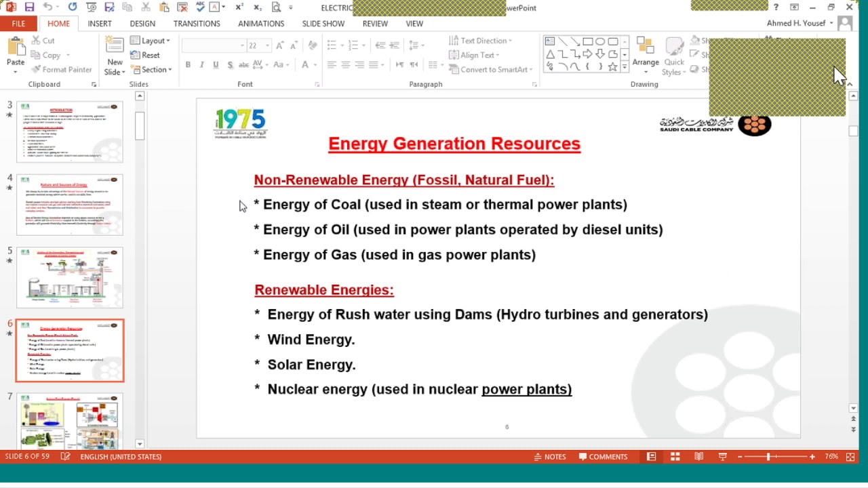This screenshot has height=488, width=868.
Task: Click the zoom slider handle
Action: pos(768,457)
